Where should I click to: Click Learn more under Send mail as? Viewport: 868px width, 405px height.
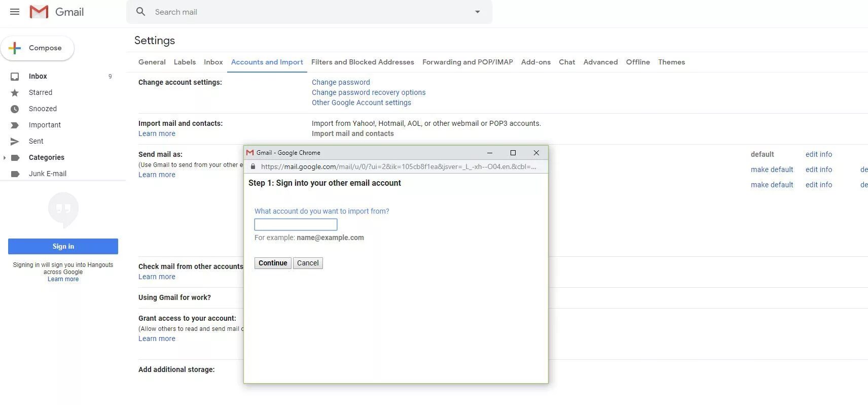click(157, 175)
